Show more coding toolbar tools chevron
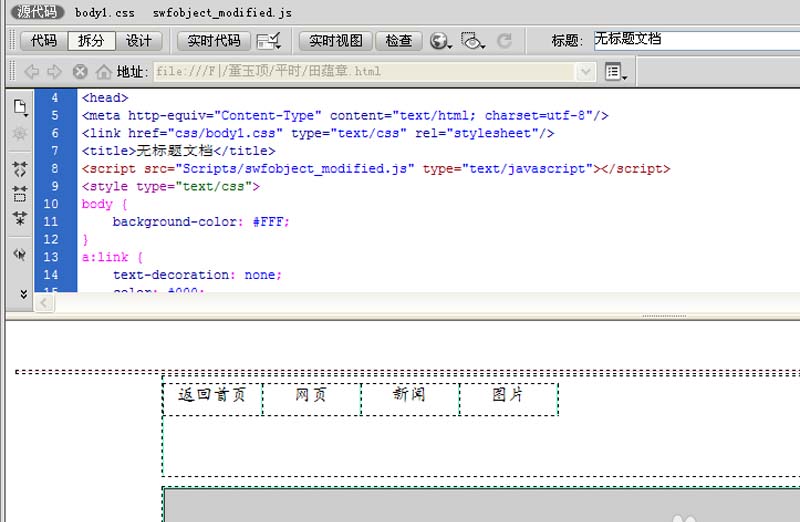Screen dimensions: 800x522 (22, 294)
